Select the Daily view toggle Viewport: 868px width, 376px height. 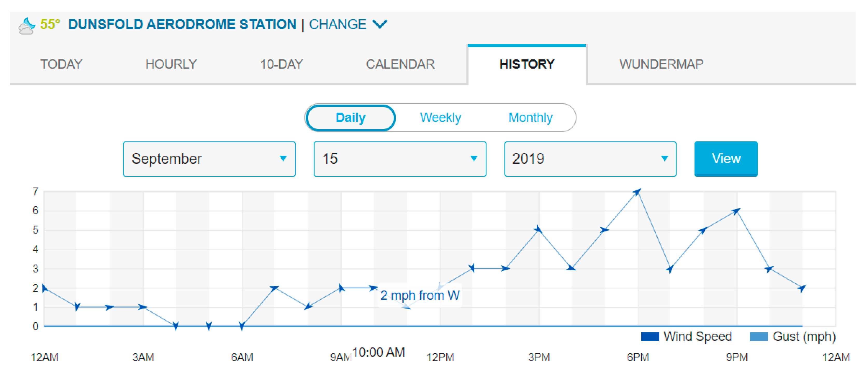point(350,118)
